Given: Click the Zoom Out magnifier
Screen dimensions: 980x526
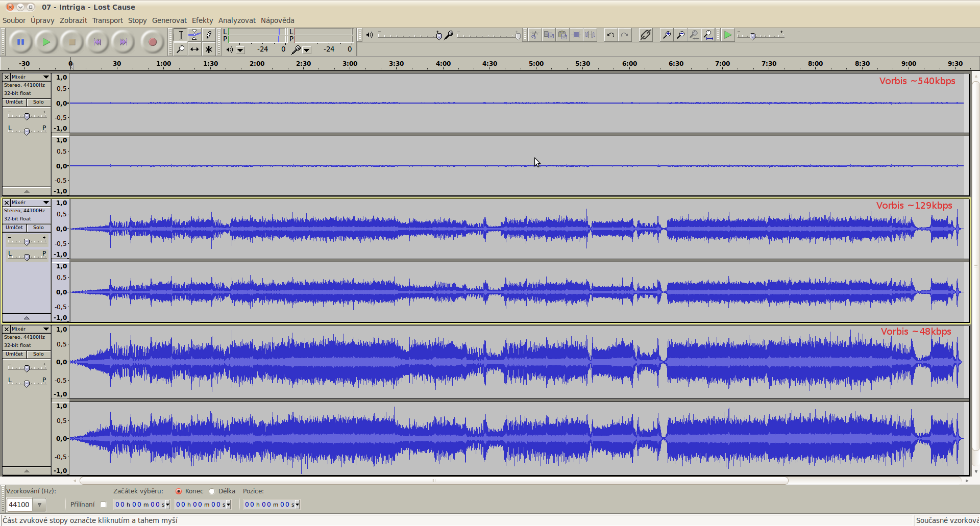Looking at the screenshot, I should tap(680, 35).
